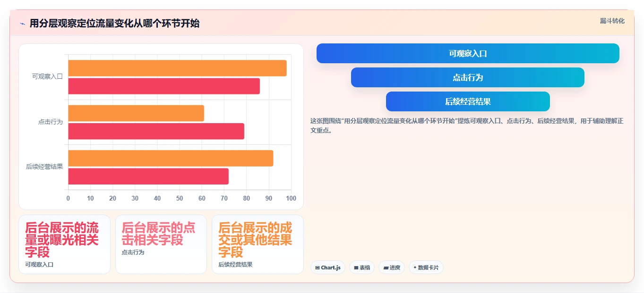Click the 后续经营结果 chart axis label
The height and width of the screenshot is (293, 644).
pos(44,167)
